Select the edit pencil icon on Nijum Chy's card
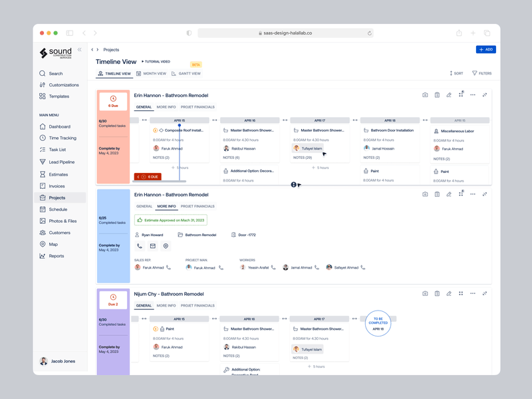 [x=450, y=293]
